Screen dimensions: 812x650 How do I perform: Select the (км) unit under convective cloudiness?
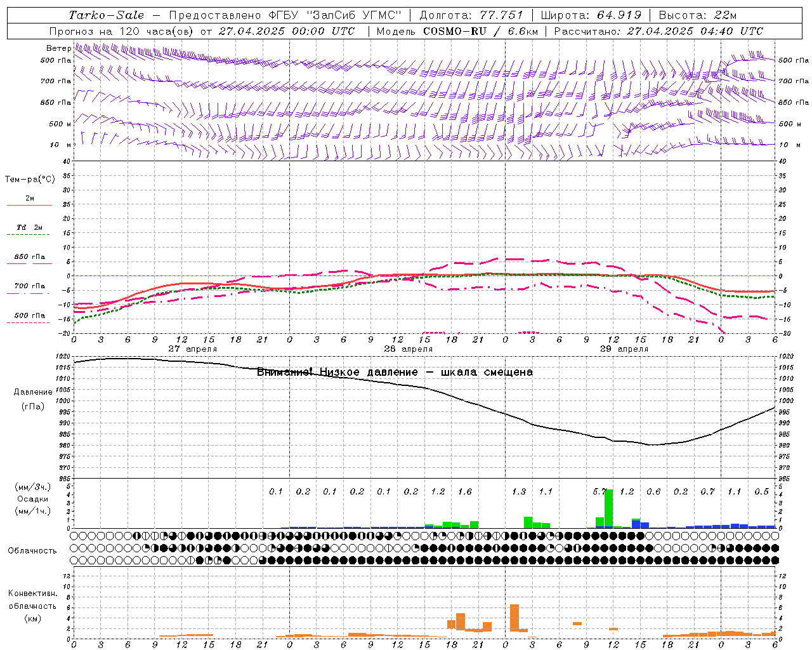[32, 618]
